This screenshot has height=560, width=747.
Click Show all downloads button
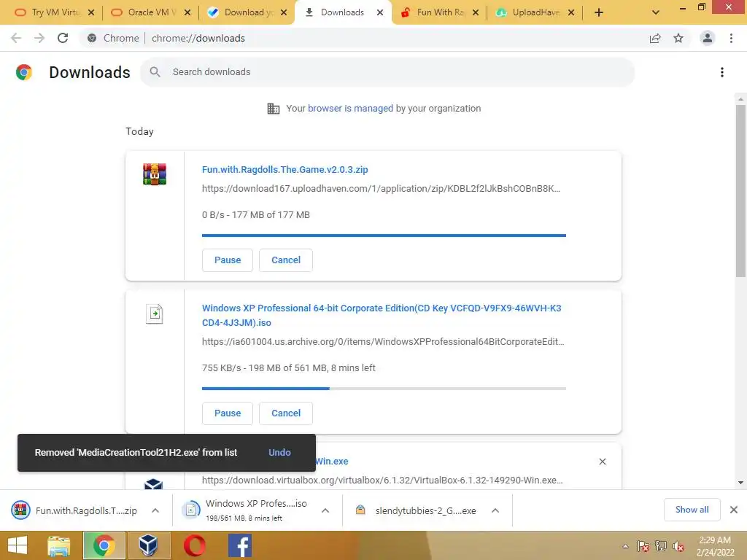(692, 510)
